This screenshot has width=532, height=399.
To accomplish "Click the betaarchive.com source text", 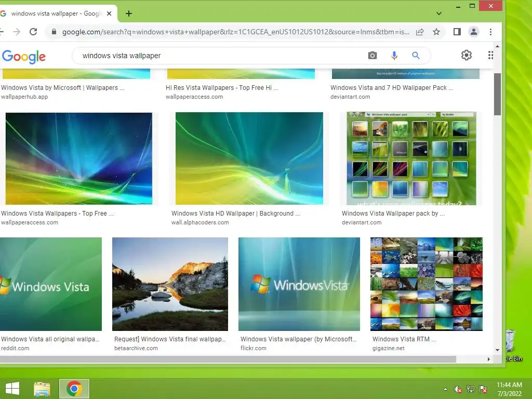I will click(136, 348).
